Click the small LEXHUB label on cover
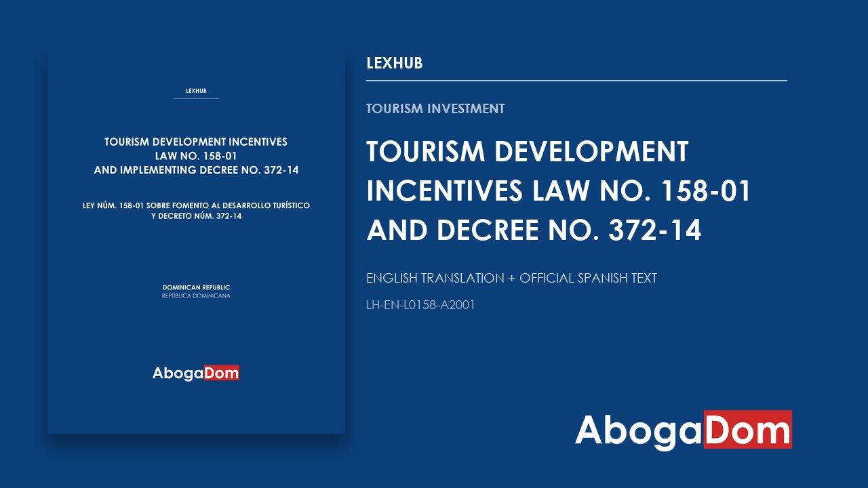This screenshot has width=868, height=488. tap(196, 91)
